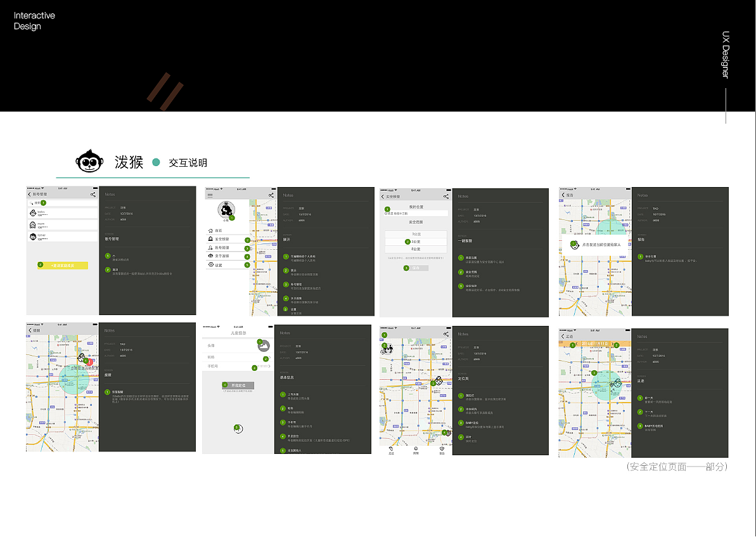This screenshot has height=537, width=756.
Task: Click the 泼猴 monkey logo
Action: pyautogui.click(x=89, y=161)
